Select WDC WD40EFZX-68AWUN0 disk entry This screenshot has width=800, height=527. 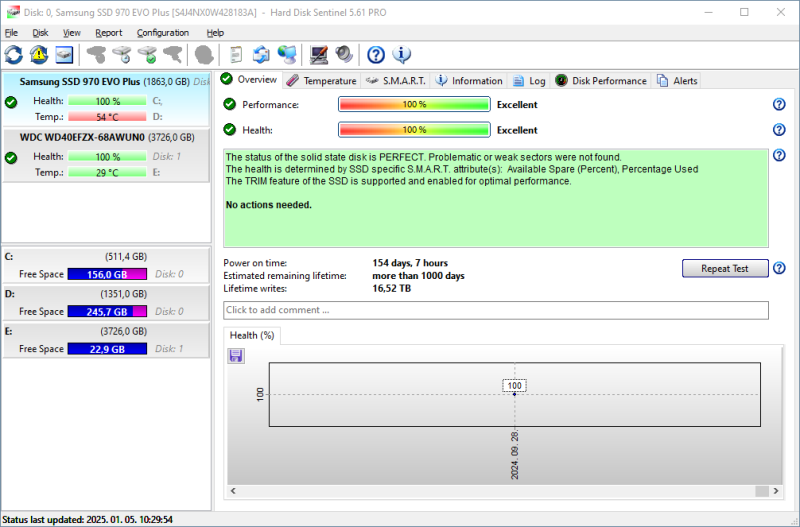pos(106,156)
